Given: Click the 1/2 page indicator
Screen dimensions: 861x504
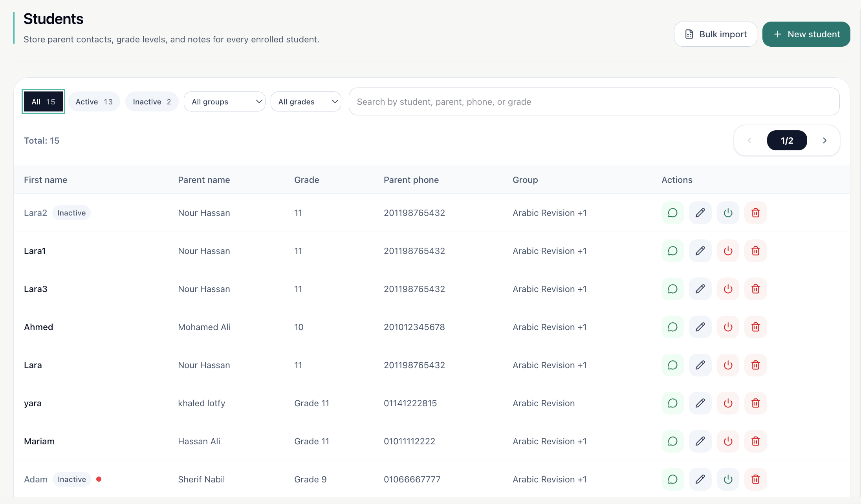Looking at the screenshot, I should [787, 141].
